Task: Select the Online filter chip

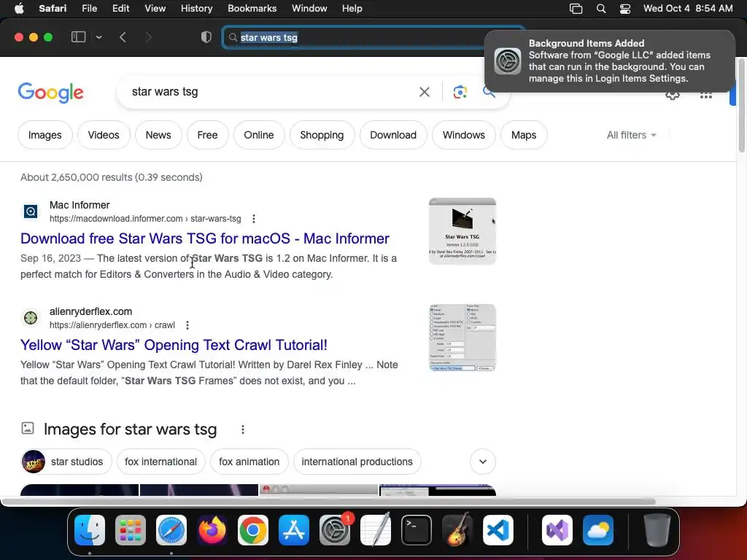Action: click(259, 135)
